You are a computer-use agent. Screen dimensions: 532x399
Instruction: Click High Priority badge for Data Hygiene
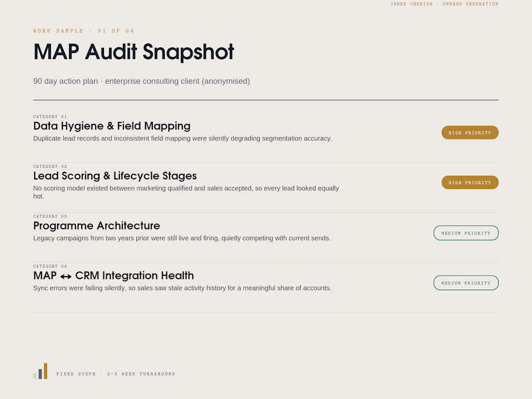click(x=470, y=133)
